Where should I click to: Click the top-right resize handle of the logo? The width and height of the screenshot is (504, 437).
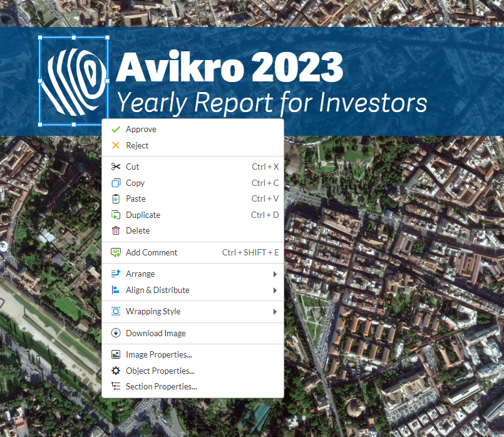[107, 38]
